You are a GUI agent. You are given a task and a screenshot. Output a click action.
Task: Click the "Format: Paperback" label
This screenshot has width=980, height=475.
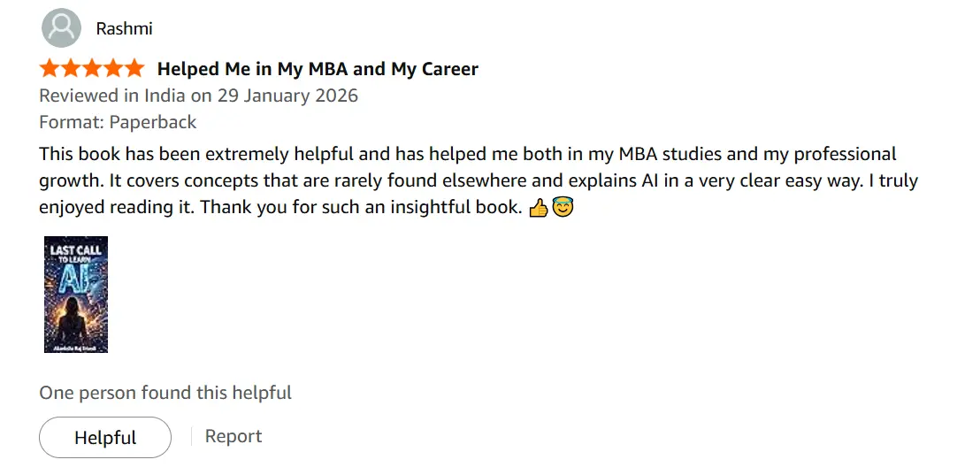(x=118, y=122)
